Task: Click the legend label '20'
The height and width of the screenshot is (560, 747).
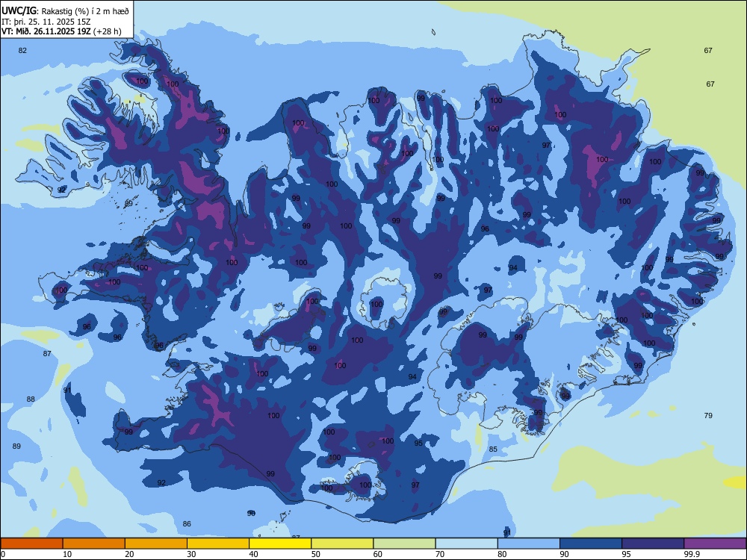Action: [129, 554]
